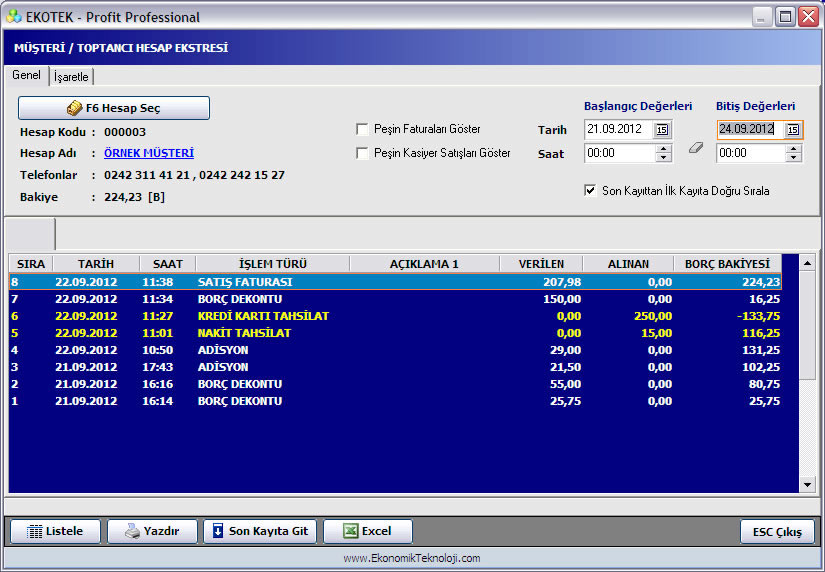Export list with Excel button
Image resolution: width=825 pixels, height=572 pixels.
coord(368,531)
